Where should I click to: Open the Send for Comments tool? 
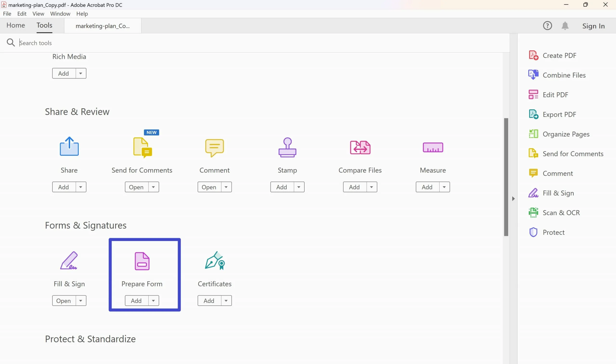[x=136, y=187]
